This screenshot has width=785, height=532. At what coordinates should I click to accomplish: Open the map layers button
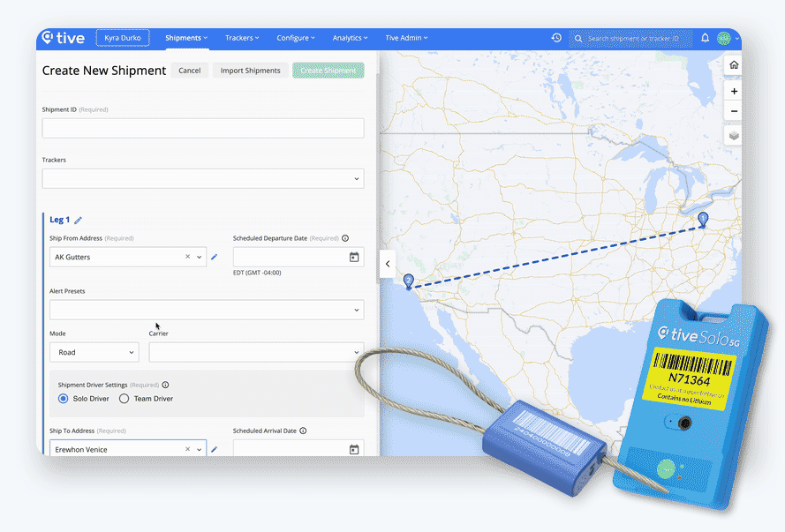[x=734, y=136]
